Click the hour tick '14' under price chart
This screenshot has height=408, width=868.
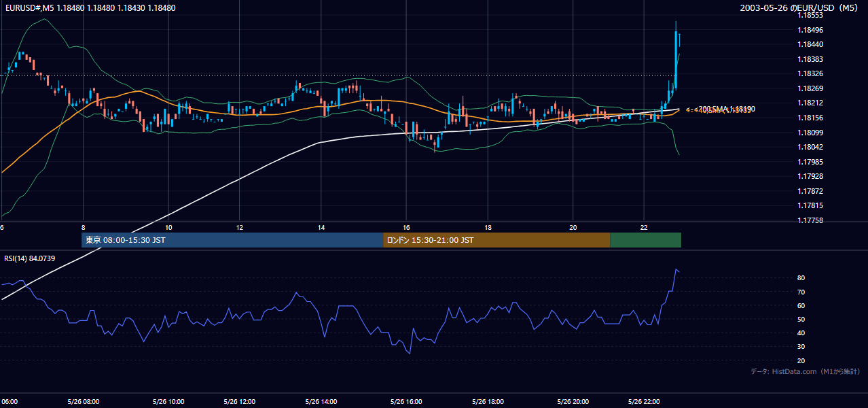321,227
